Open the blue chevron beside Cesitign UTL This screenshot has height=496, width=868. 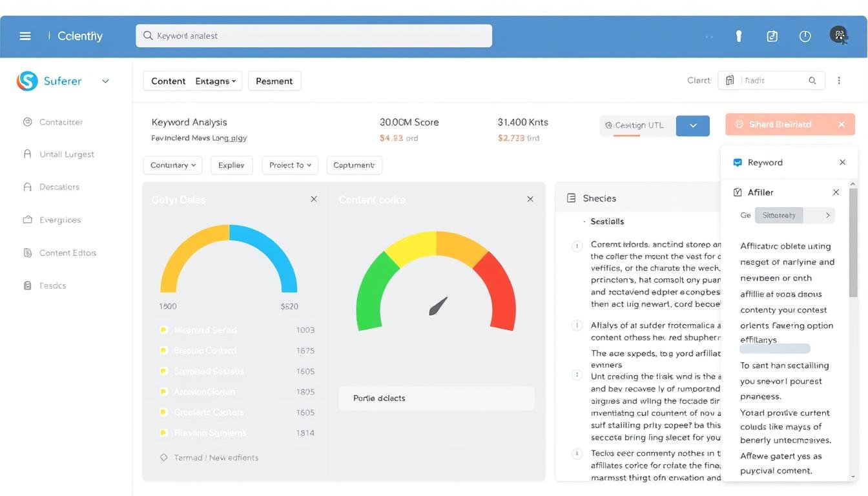pos(692,125)
